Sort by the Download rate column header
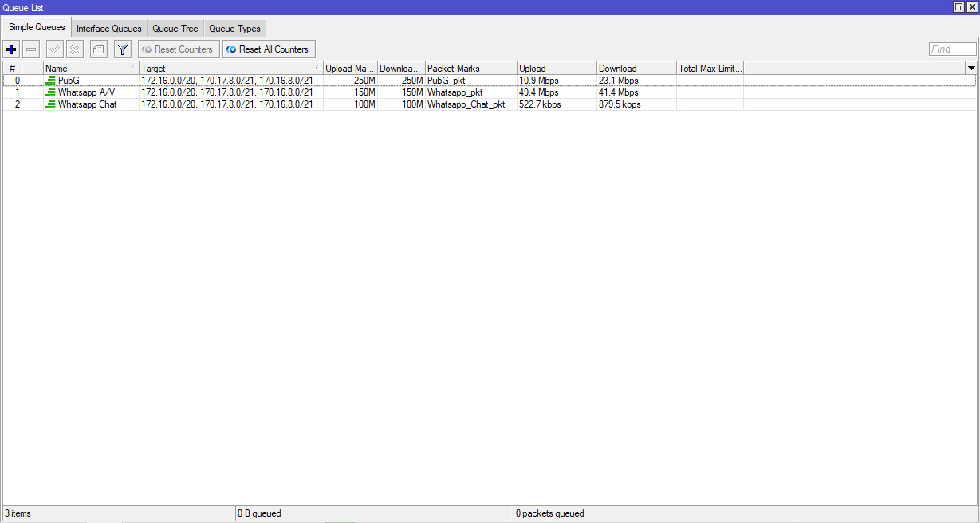The height and width of the screenshot is (523, 980). pyautogui.click(x=636, y=69)
